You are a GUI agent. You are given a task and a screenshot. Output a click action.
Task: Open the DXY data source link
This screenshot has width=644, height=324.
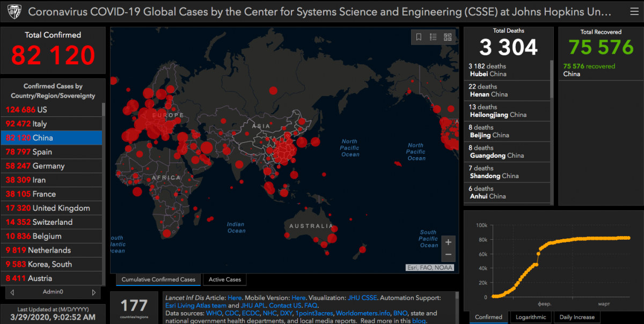pyautogui.click(x=287, y=313)
